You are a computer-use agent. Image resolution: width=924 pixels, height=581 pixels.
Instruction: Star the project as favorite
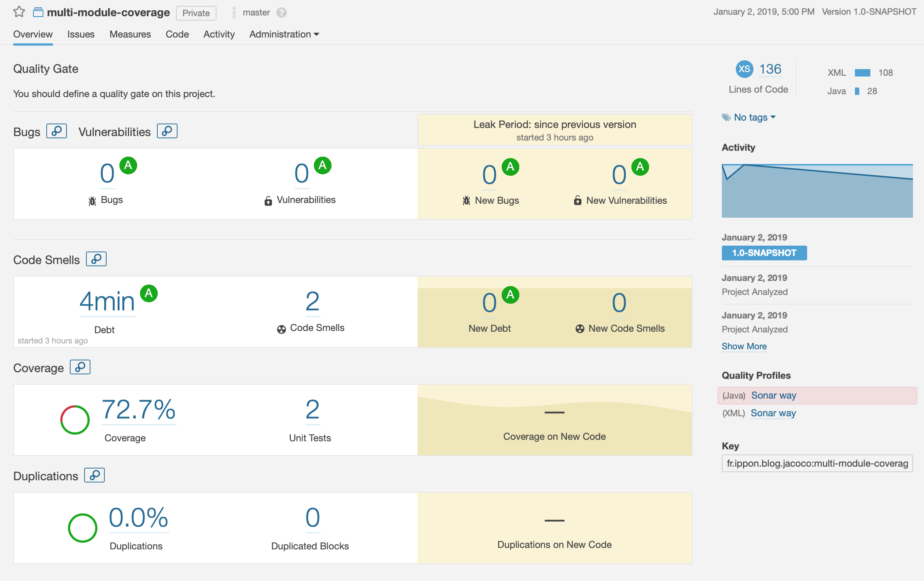tap(19, 12)
